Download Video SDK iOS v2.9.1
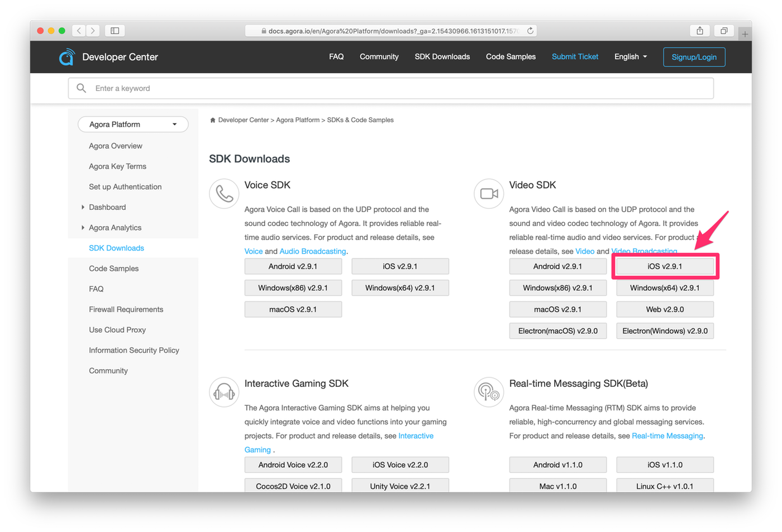Screen dimensions: 782x532 click(665, 266)
